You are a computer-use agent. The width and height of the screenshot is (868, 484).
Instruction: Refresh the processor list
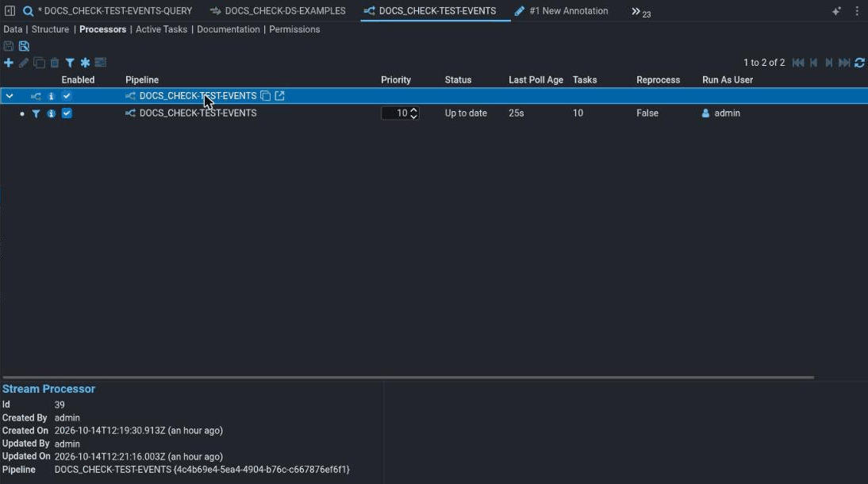[x=860, y=63]
